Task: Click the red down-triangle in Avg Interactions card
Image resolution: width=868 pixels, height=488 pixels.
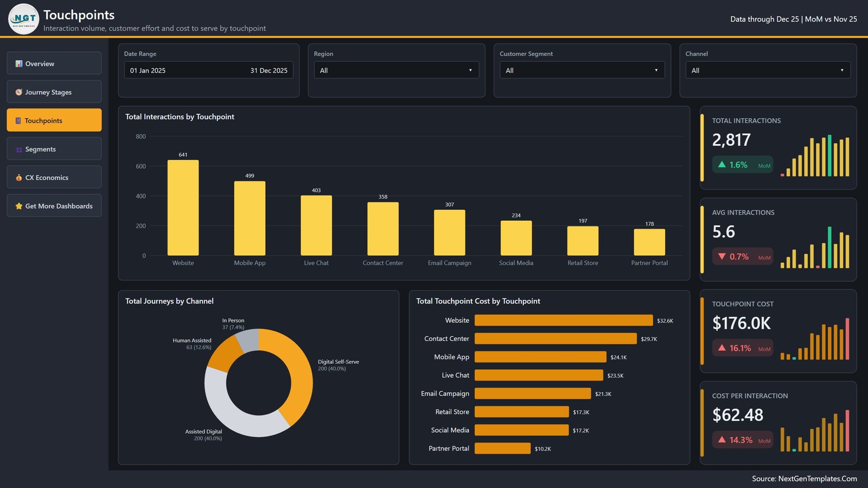Action: [722, 256]
